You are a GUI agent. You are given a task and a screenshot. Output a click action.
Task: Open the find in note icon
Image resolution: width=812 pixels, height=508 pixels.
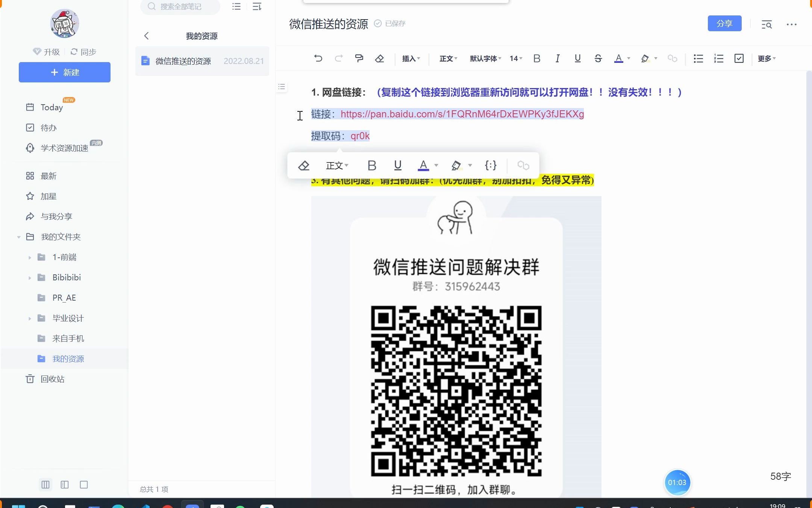767,24
